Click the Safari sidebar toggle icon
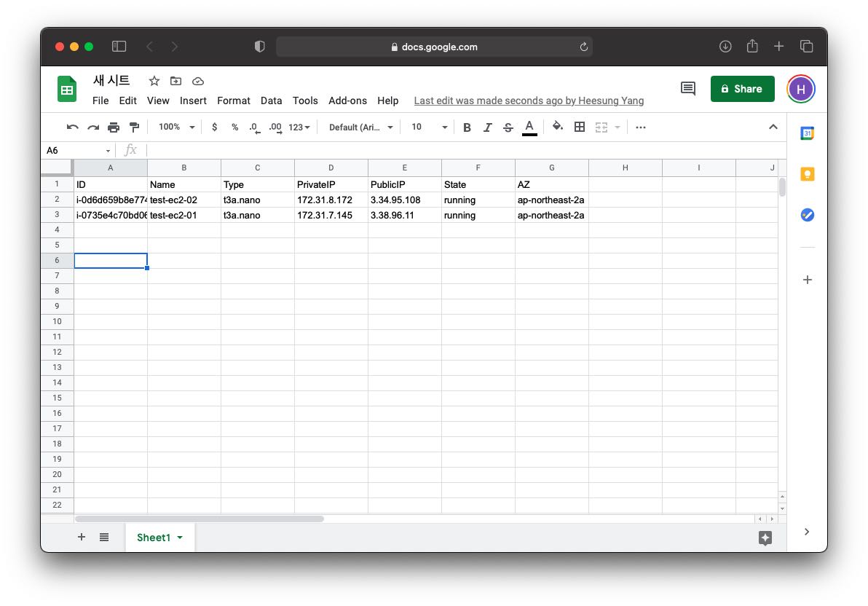868x606 pixels. 119,47
